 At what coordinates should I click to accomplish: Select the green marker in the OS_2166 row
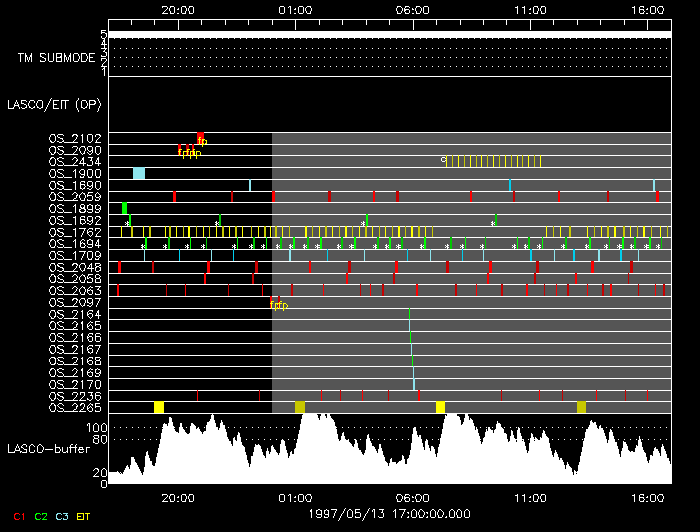(x=411, y=337)
